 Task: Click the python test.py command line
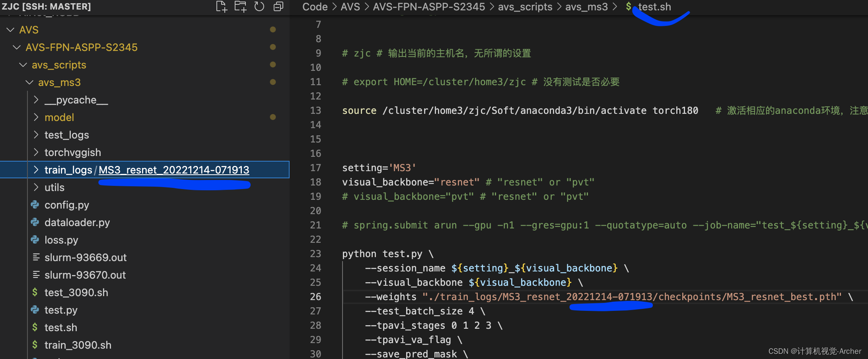click(x=388, y=254)
